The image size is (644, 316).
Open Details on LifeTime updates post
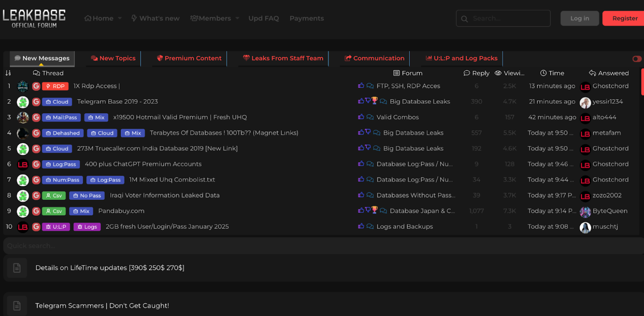tap(110, 268)
